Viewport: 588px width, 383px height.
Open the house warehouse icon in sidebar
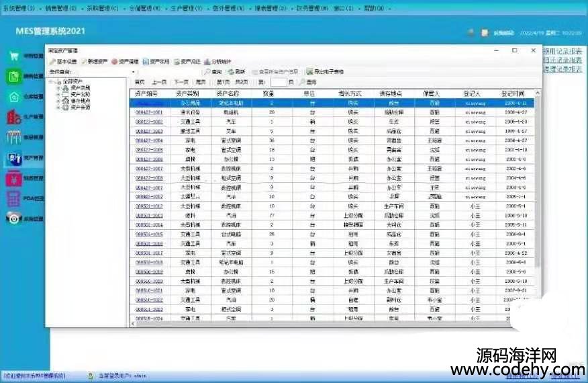tap(14, 97)
